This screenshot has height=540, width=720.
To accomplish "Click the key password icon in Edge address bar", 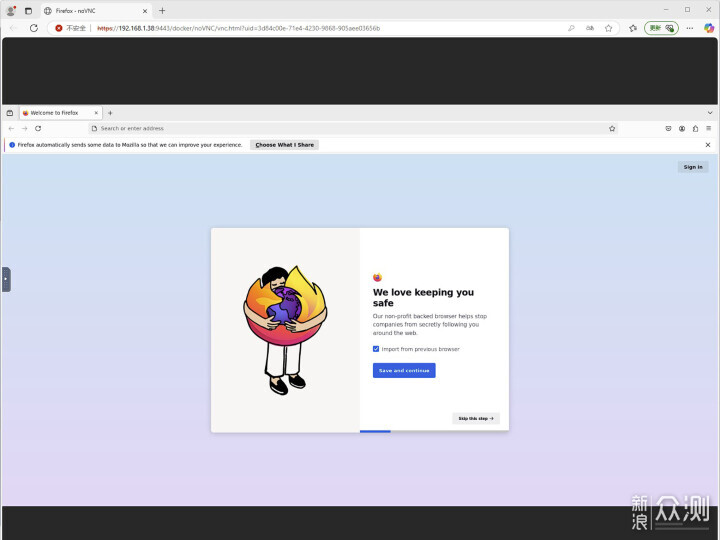I will 571,28.
